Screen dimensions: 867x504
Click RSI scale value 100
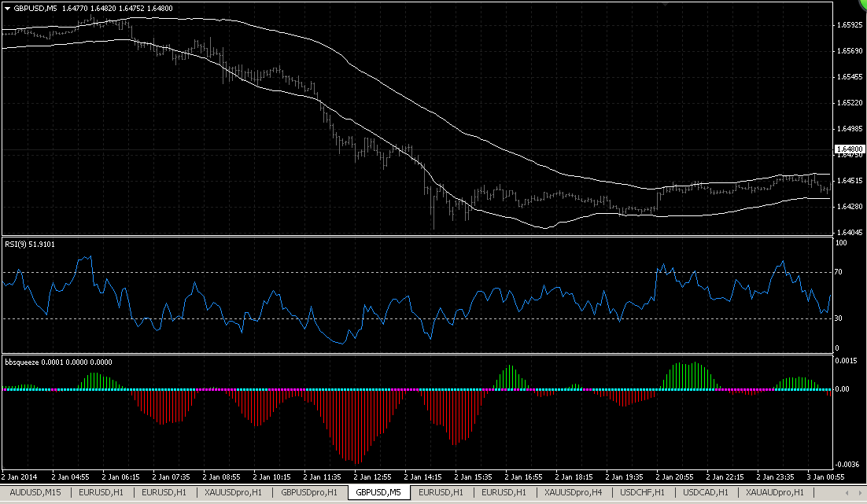[x=841, y=243]
